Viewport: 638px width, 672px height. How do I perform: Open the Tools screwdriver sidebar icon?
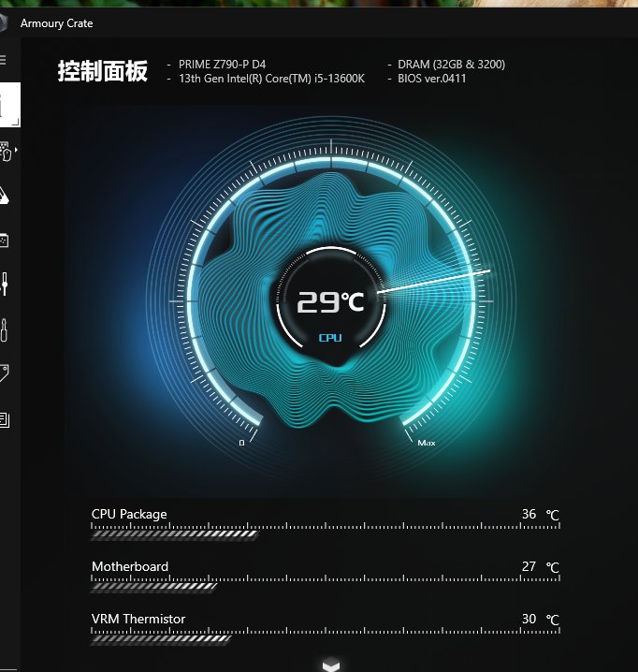(x=4, y=329)
